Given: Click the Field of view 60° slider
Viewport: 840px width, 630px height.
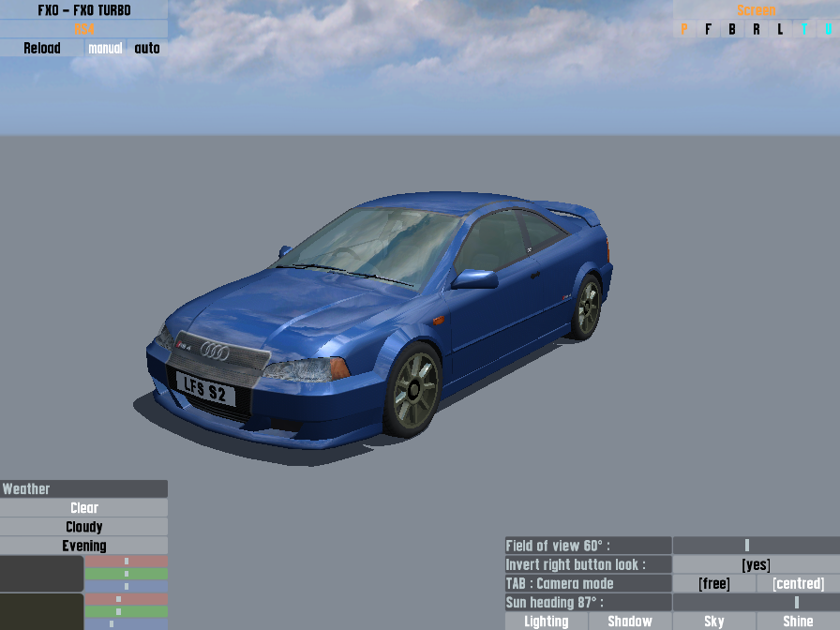Looking at the screenshot, I should (756, 546).
